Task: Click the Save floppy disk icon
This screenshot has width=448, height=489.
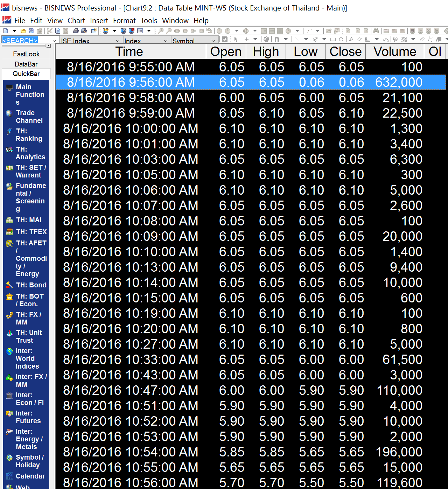Action: pyautogui.click(x=31, y=31)
